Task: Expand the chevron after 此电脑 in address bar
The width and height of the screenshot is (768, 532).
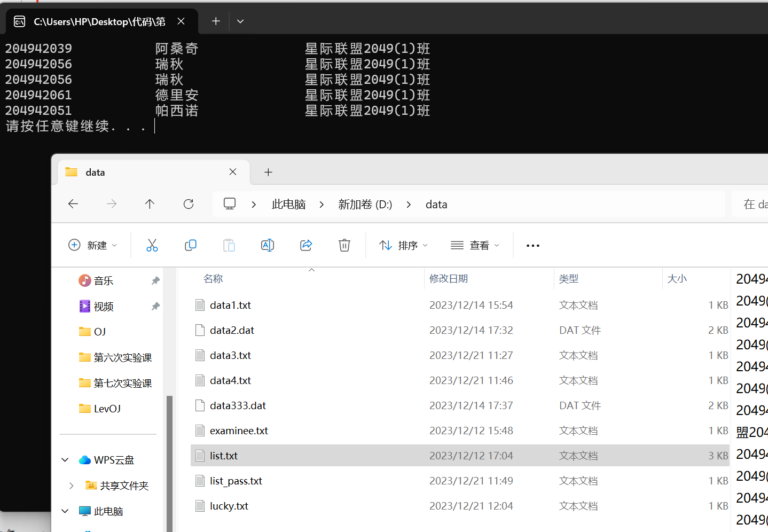Action: 322,205
